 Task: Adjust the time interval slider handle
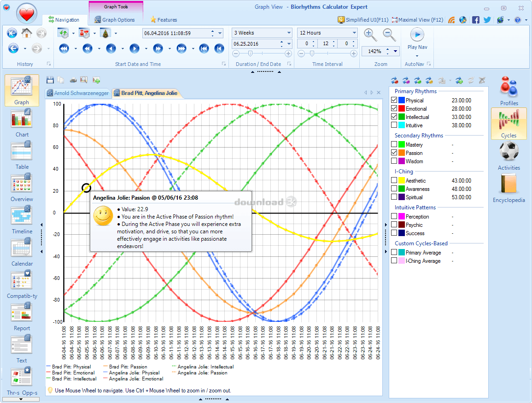[x=312, y=53]
